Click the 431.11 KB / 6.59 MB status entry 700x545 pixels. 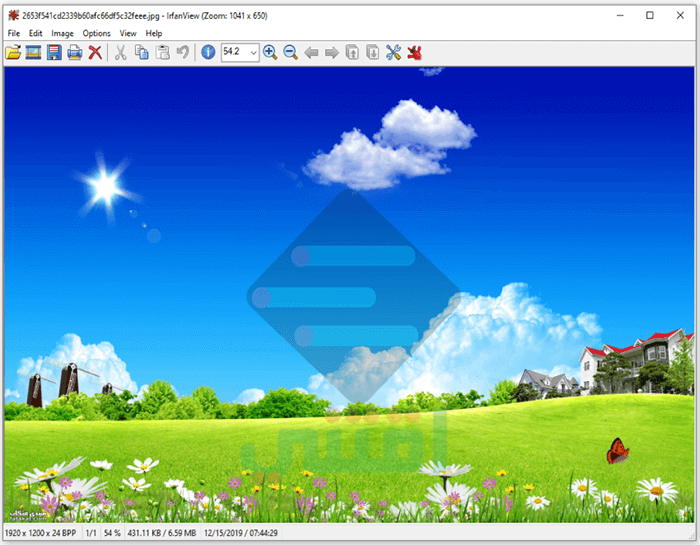coord(162,533)
